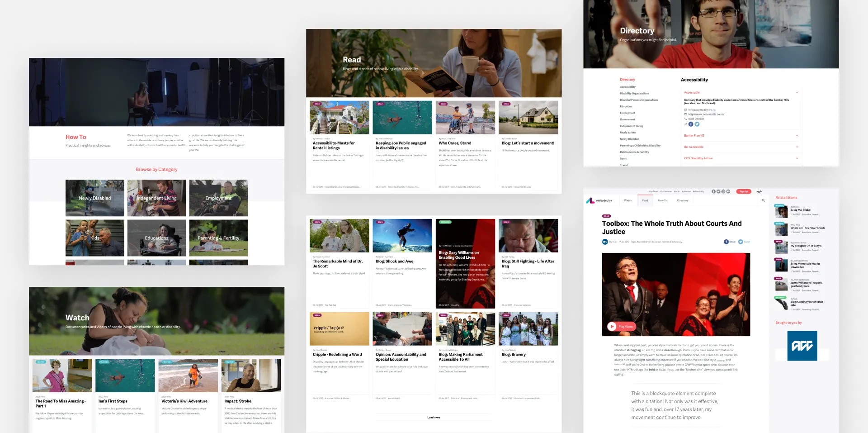Screen dimensions: 868x433
Task: Open the Directory tab in the nav bar
Action: (x=683, y=200)
